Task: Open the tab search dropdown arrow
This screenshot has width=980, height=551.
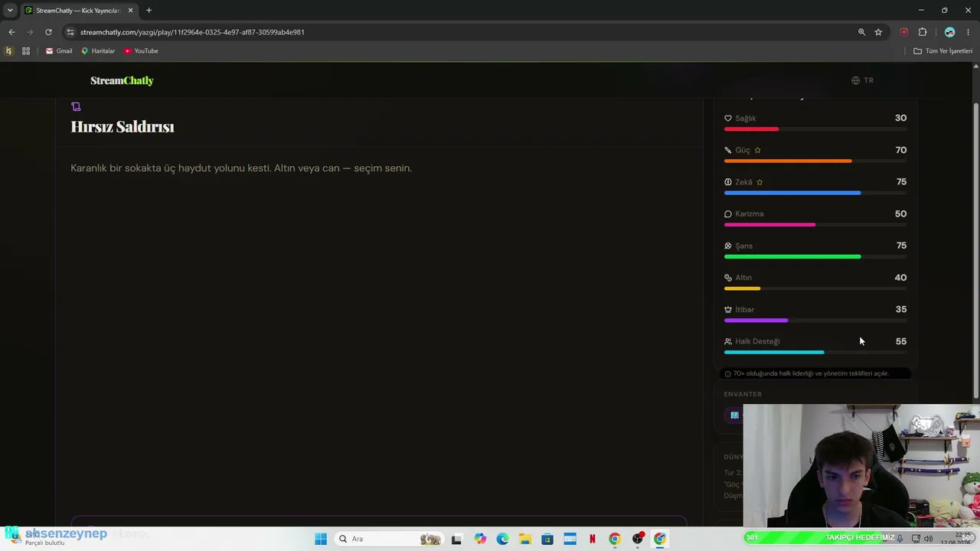Action: click(x=10, y=11)
